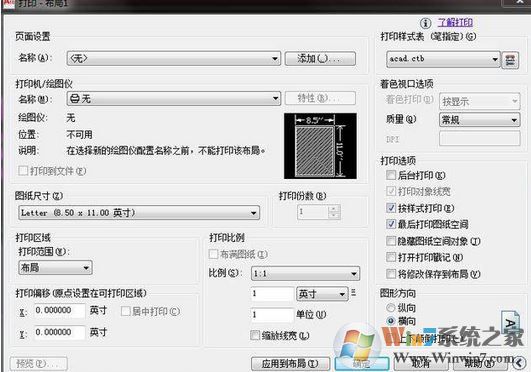Screen dimensions: 531x372
Task: Click the 添加 page setup button
Action: (320, 59)
